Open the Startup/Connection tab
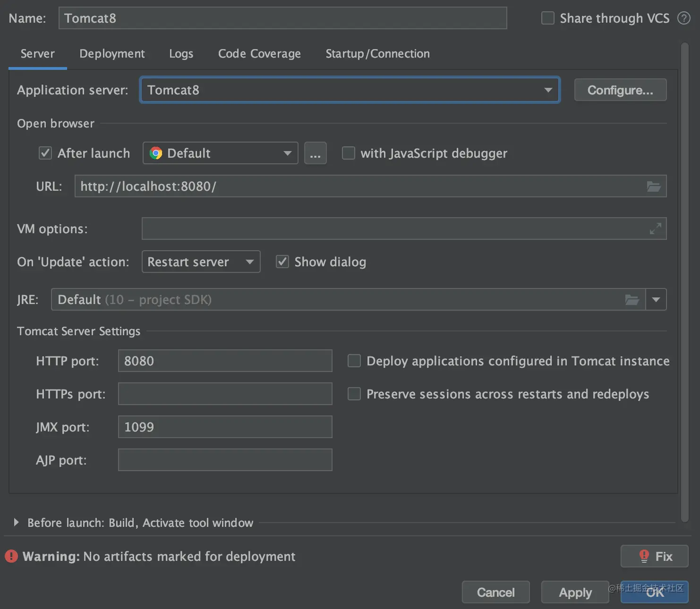 [377, 54]
